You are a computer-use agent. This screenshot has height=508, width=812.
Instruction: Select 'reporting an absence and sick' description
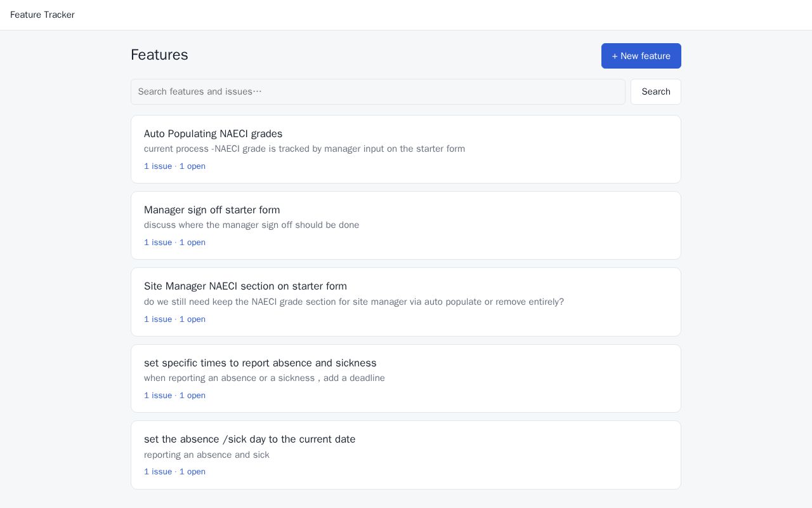[x=207, y=455]
